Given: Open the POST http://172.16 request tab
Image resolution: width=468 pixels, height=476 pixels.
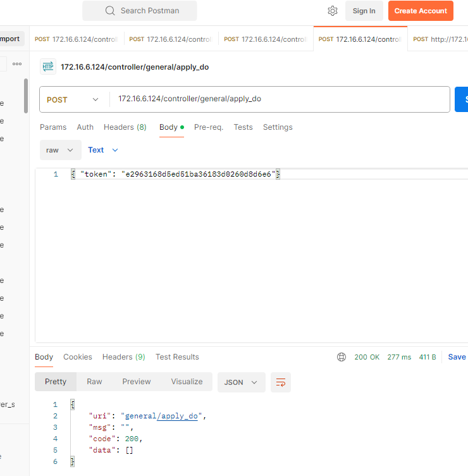Looking at the screenshot, I should (x=440, y=39).
